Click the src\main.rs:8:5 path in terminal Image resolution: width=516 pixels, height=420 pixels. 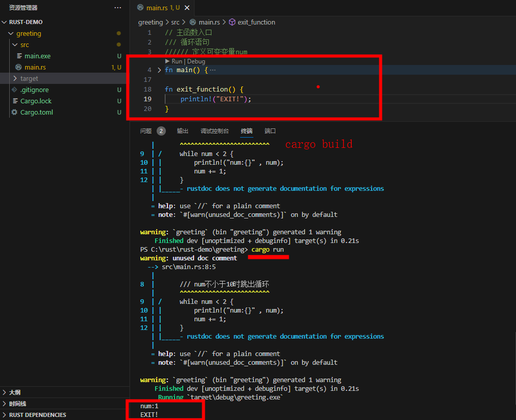(188, 267)
